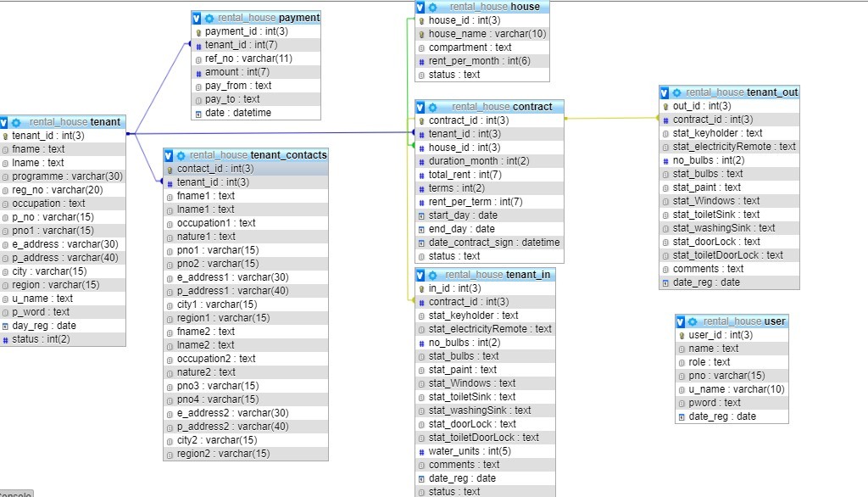Click the pay_from : text column
Screen dimensions: 868x497
click(x=256, y=86)
